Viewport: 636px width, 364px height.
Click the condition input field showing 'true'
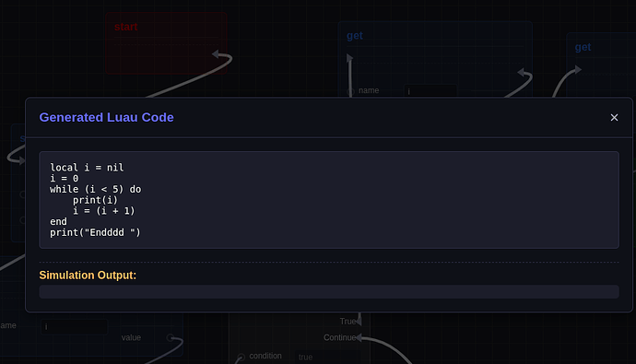(x=327, y=358)
